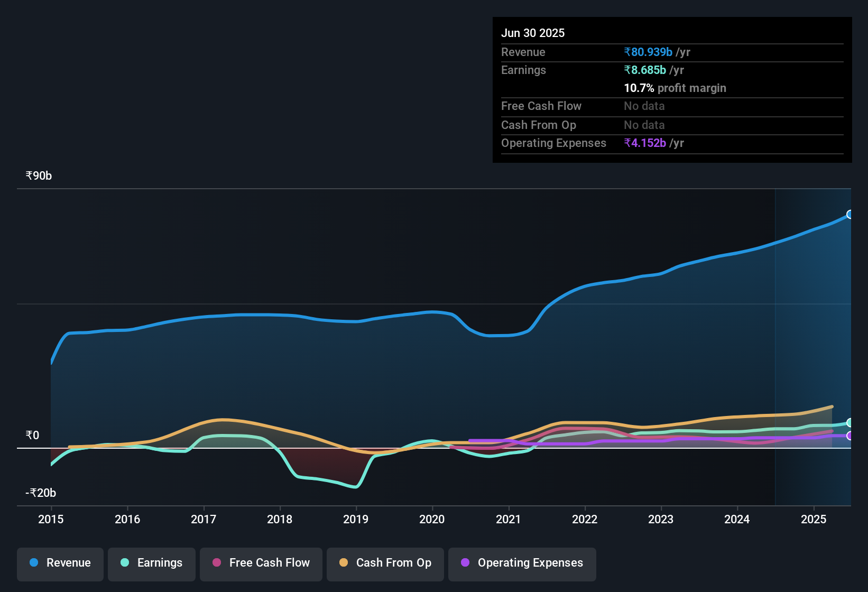Select the Revenue line's end point marker
The height and width of the screenshot is (592, 868).
pos(850,214)
